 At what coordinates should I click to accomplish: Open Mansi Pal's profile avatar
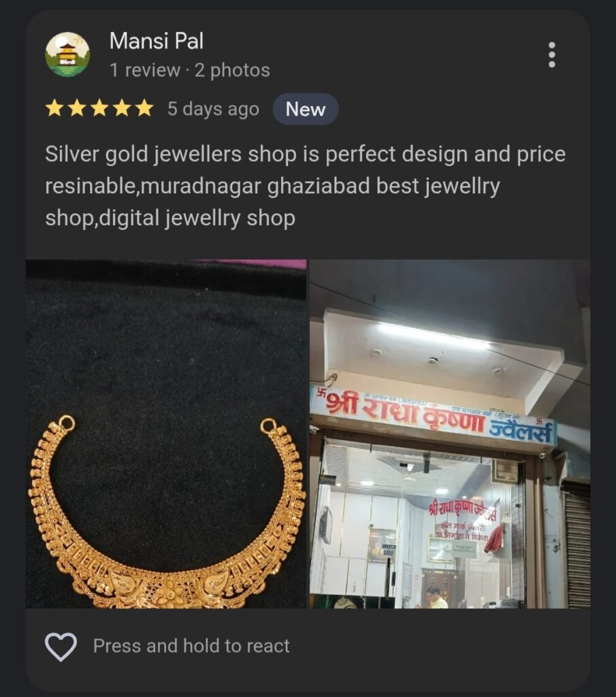(x=67, y=54)
